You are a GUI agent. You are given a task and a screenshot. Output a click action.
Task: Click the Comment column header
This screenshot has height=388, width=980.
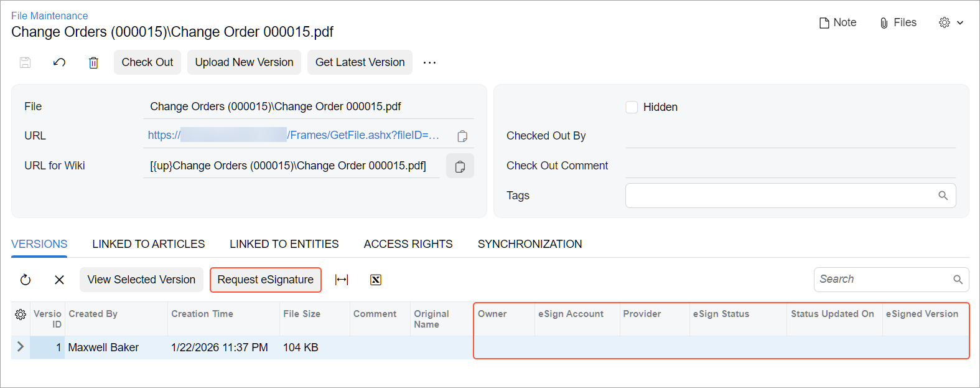click(x=380, y=319)
